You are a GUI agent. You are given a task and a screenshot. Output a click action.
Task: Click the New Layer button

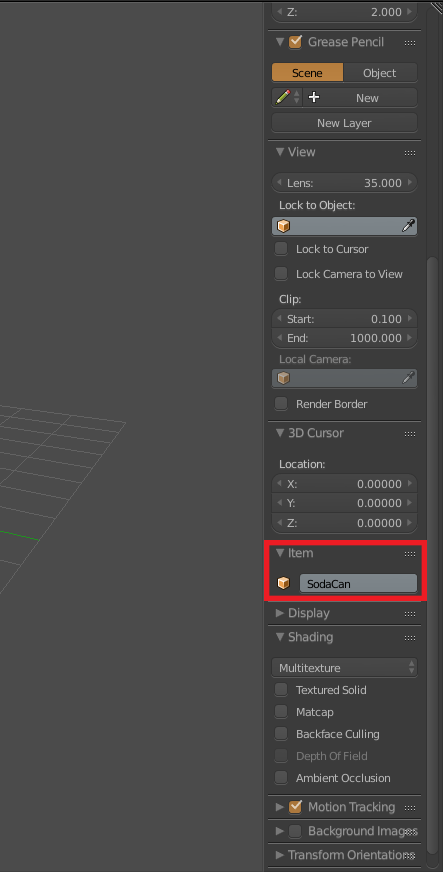click(x=345, y=123)
